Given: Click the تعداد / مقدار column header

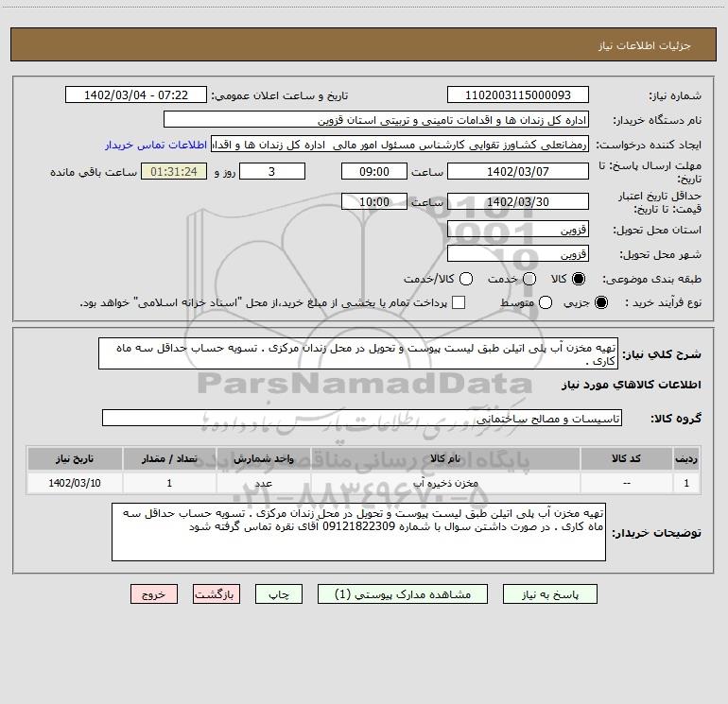Looking at the screenshot, I should click(169, 459).
